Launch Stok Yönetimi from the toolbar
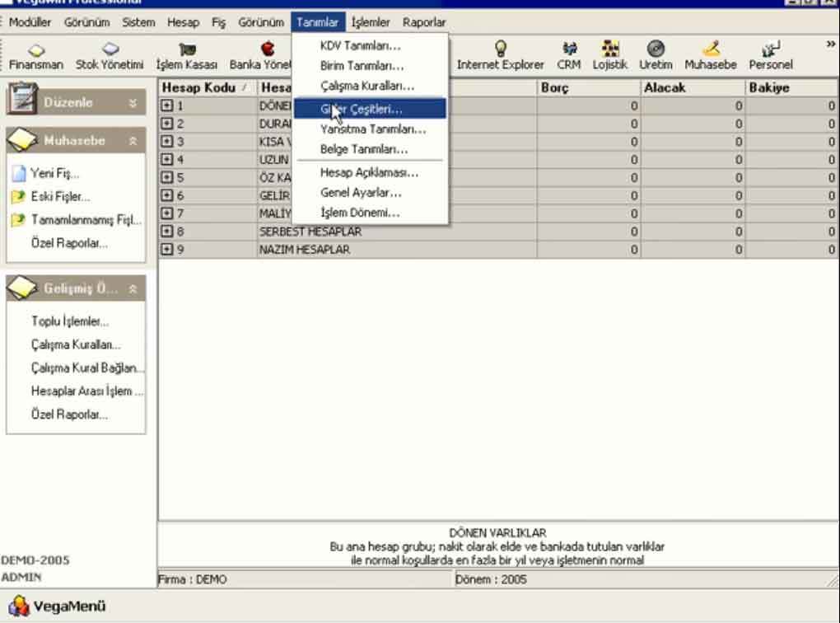Viewport: 840px width, 623px height. tap(110, 56)
